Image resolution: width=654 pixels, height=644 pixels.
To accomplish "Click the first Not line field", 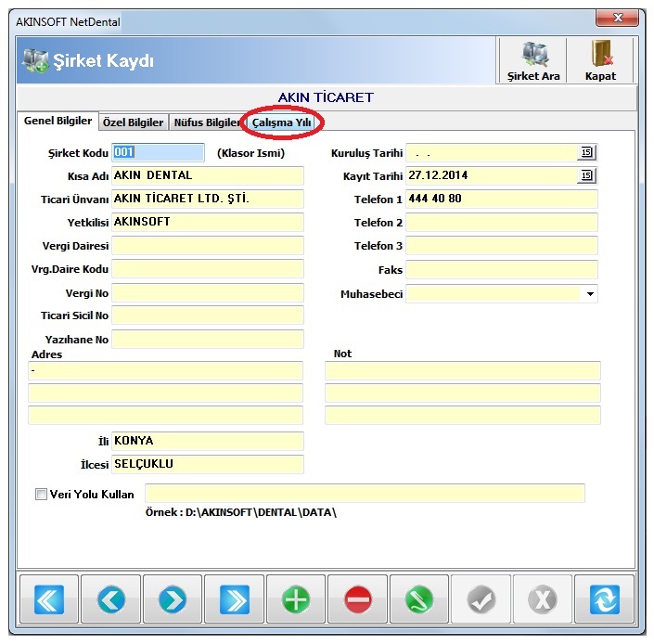I will click(463, 370).
